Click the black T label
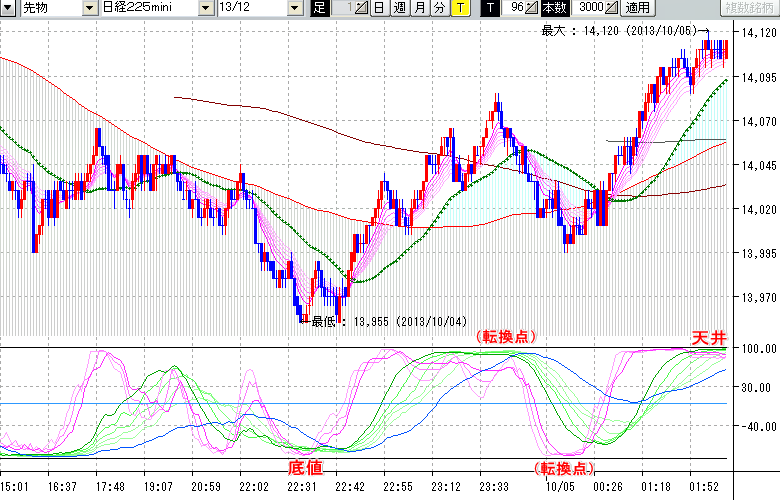780x500 pixels. point(489,8)
